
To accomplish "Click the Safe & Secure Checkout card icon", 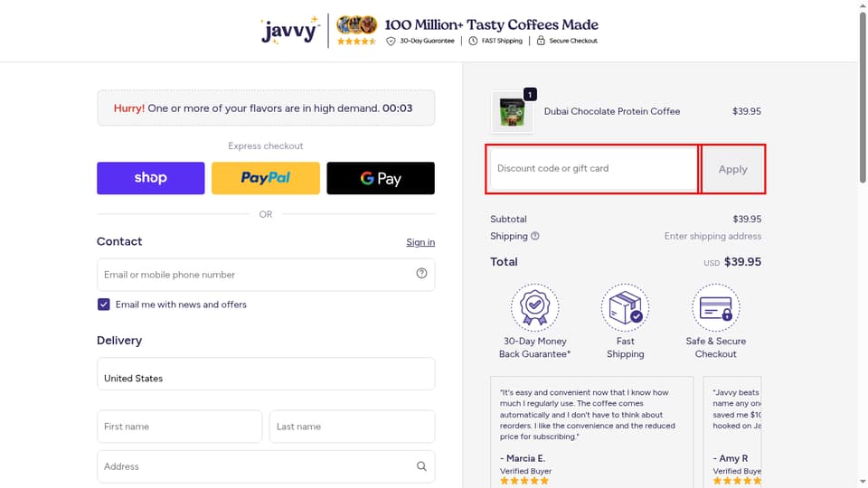I will pyautogui.click(x=716, y=307).
